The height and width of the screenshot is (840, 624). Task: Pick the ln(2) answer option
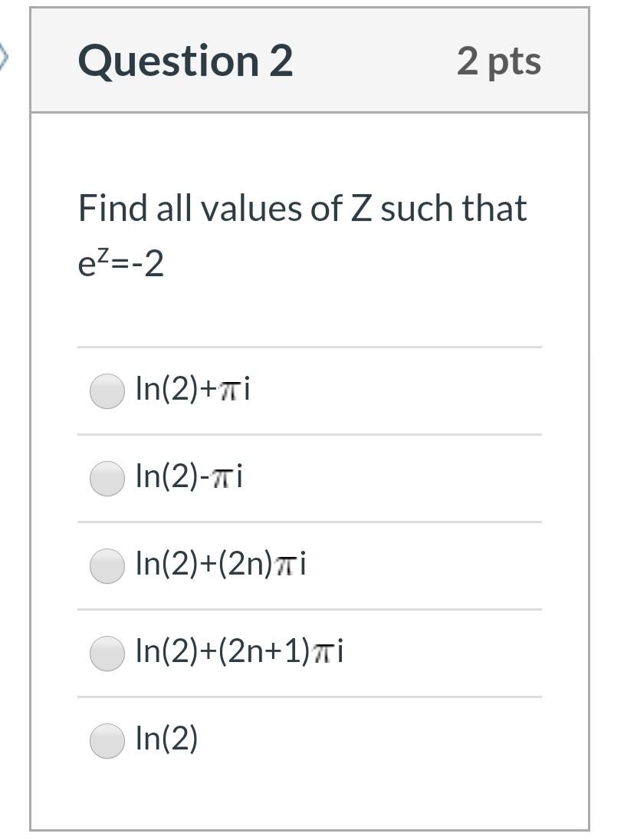107,737
